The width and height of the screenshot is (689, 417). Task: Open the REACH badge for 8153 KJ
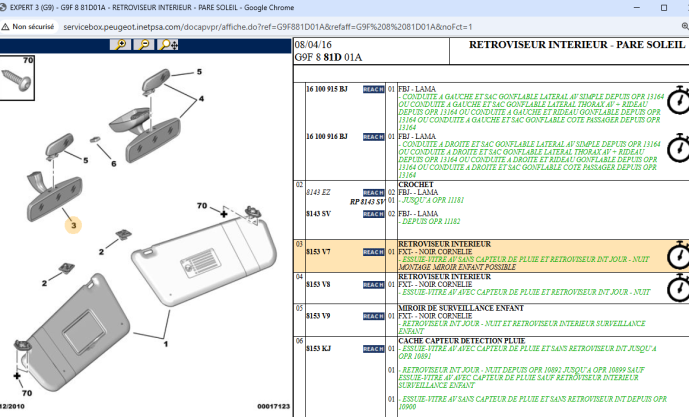373,349
